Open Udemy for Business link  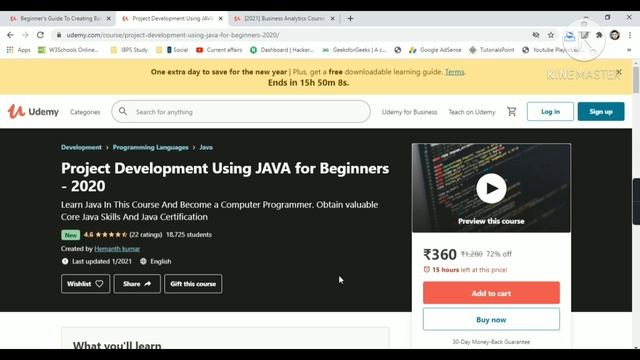pos(409,112)
